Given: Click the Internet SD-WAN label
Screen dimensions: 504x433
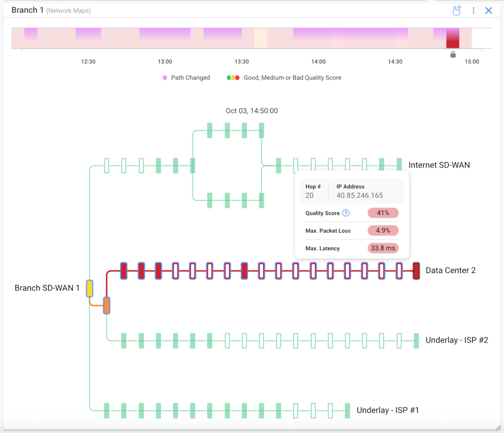Looking at the screenshot, I should (439, 165).
